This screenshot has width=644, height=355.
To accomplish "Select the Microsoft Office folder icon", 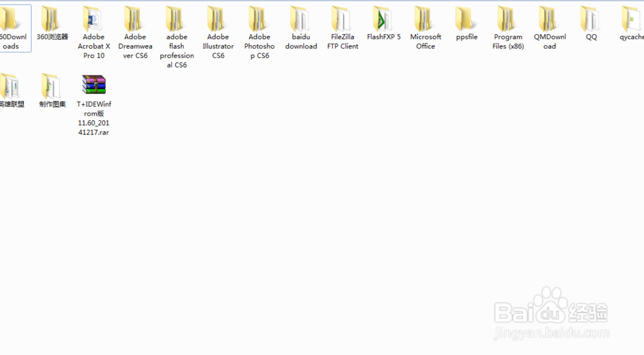I will (x=425, y=19).
